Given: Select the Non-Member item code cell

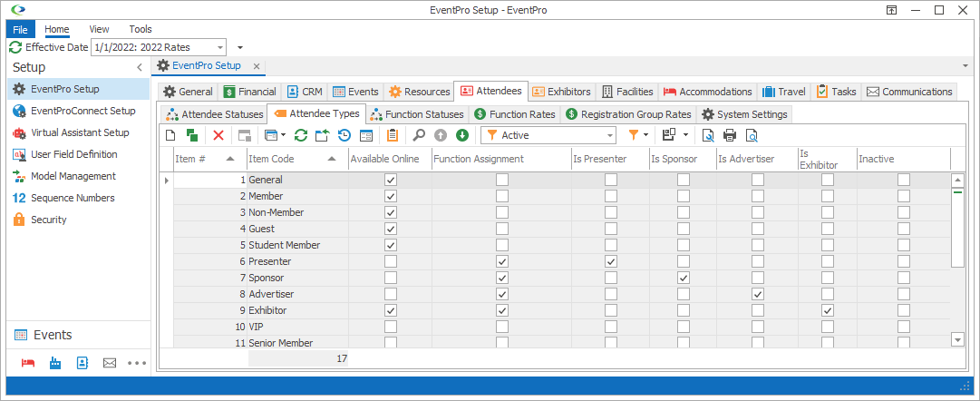Looking at the screenshot, I should point(297,212).
